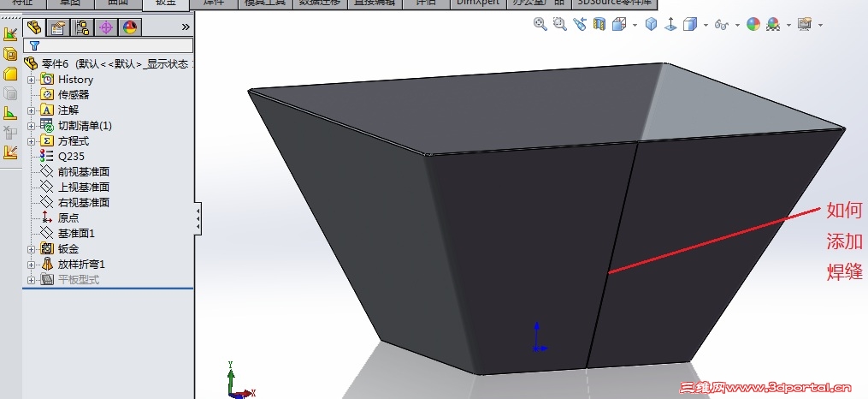Activate the Section View tool

pos(599,24)
